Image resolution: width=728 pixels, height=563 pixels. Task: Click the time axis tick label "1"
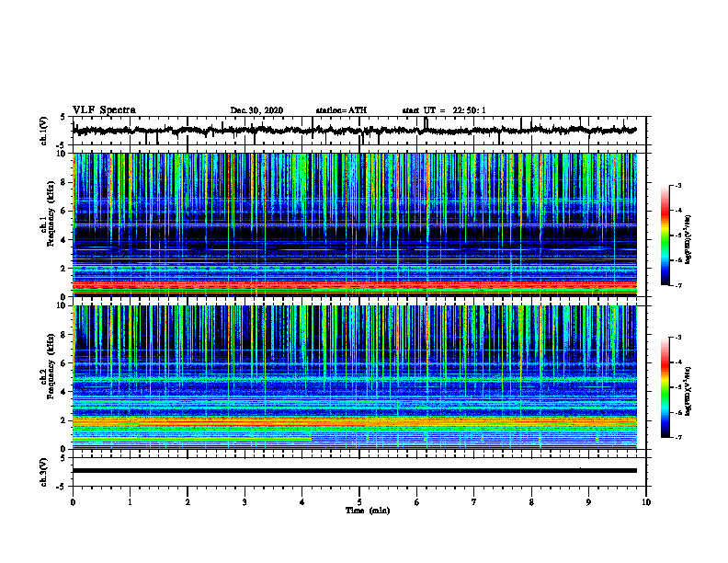130,502
